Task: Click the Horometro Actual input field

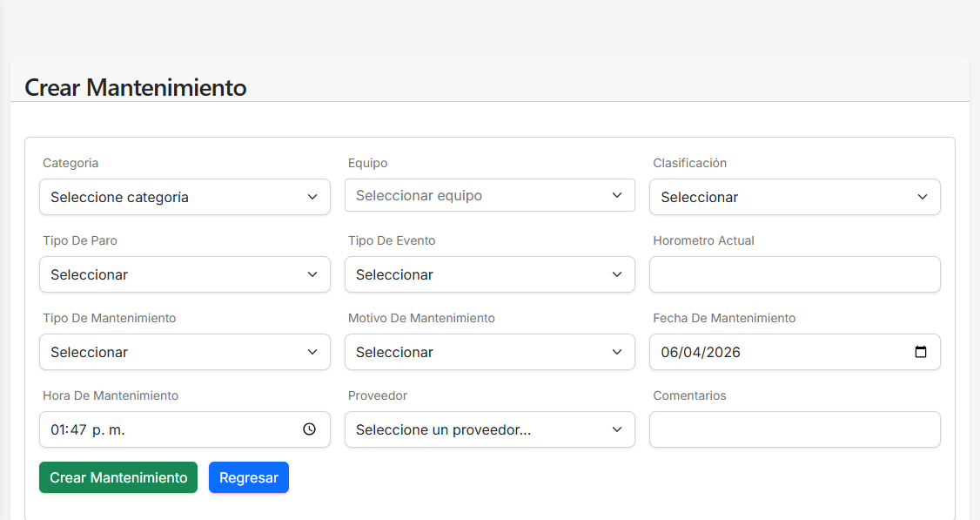Action: coord(795,274)
